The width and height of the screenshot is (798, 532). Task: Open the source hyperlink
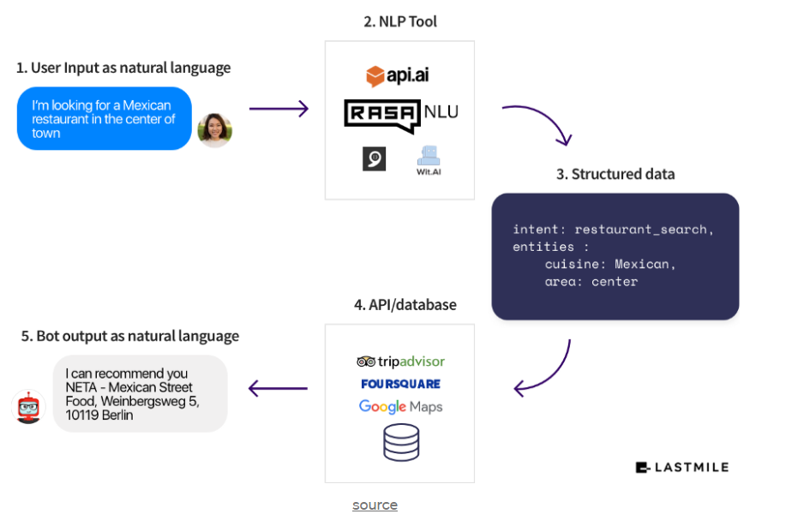(x=375, y=505)
